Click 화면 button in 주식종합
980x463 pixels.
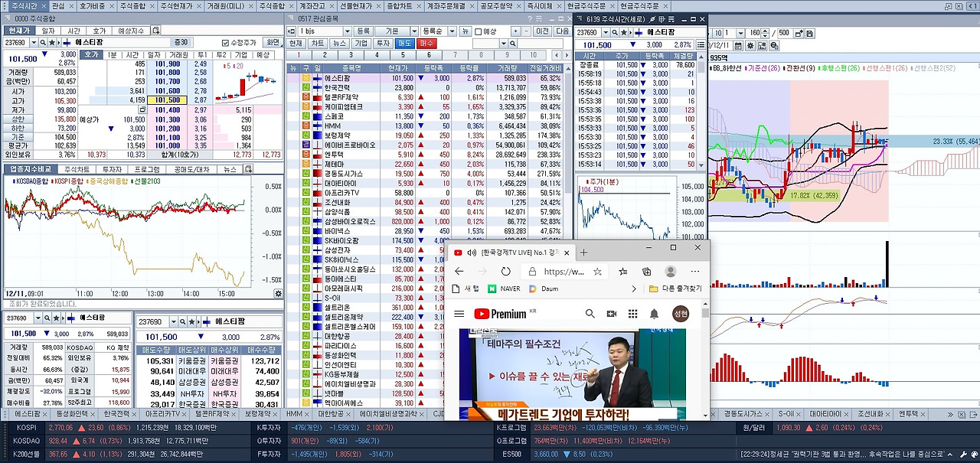coord(273,43)
